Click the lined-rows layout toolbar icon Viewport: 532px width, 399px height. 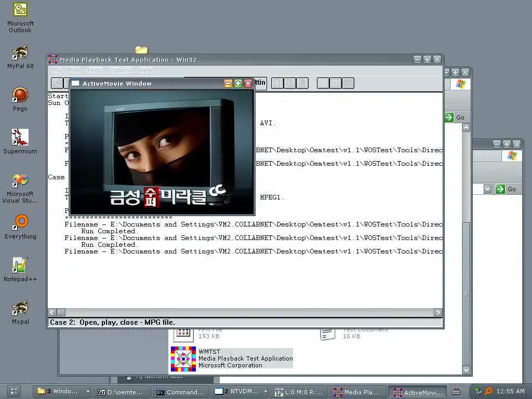pyautogui.click(x=348, y=83)
